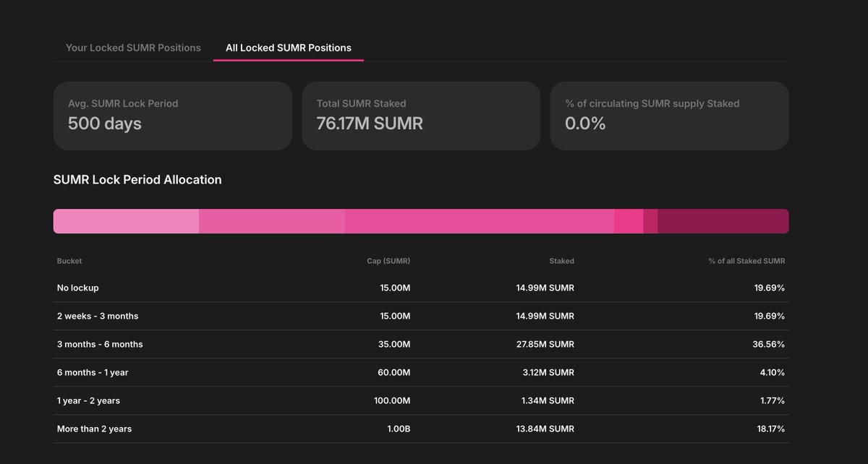Image resolution: width=868 pixels, height=464 pixels.
Task: Click the 4.10% percentage value
Action: point(772,372)
